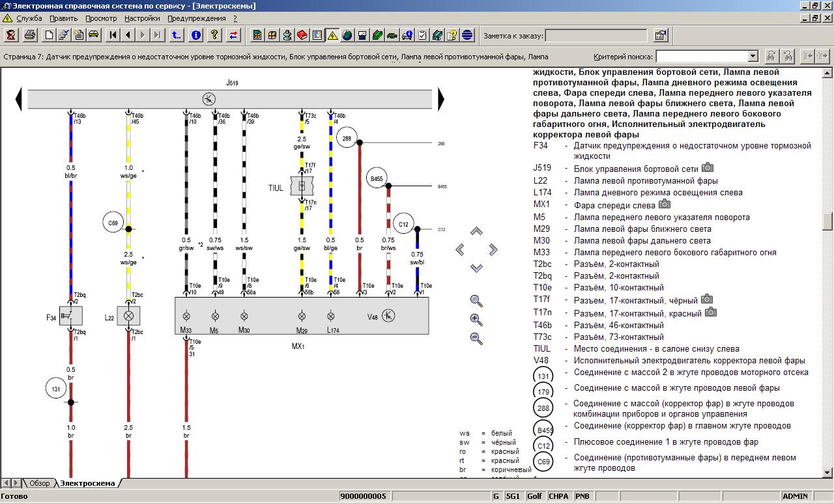Click the globe icon in the toolbar
The width and height of the screenshot is (834, 504).
pos(347,35)
